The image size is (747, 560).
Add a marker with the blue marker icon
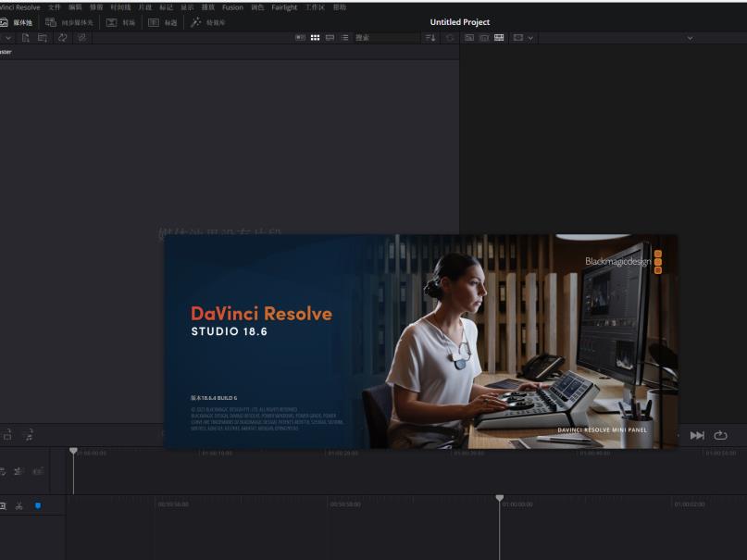(38, 505)
